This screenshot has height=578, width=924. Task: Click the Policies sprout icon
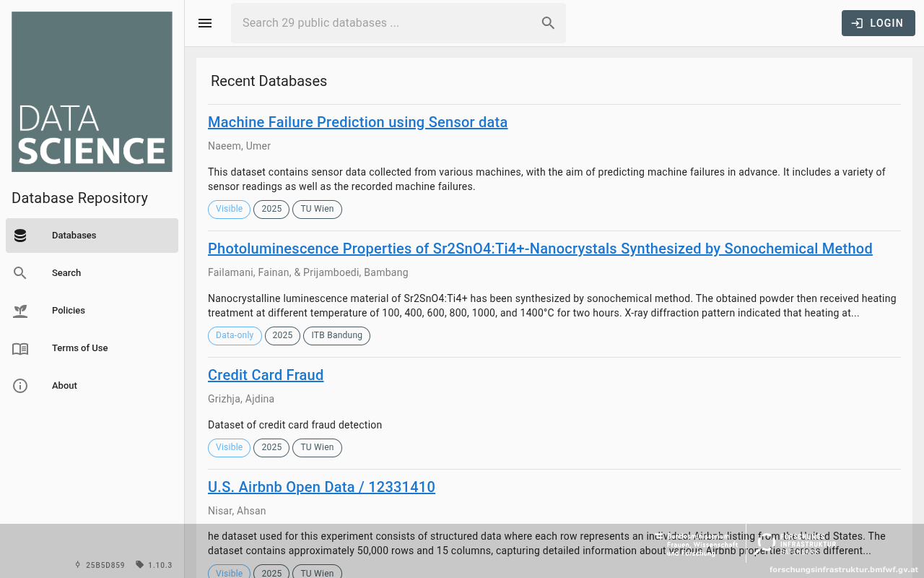[20, 311]
